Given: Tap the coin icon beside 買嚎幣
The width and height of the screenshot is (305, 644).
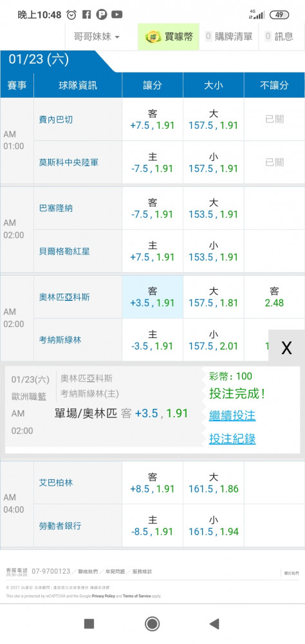Looking at the screenshot, I should tap(154, 37).
